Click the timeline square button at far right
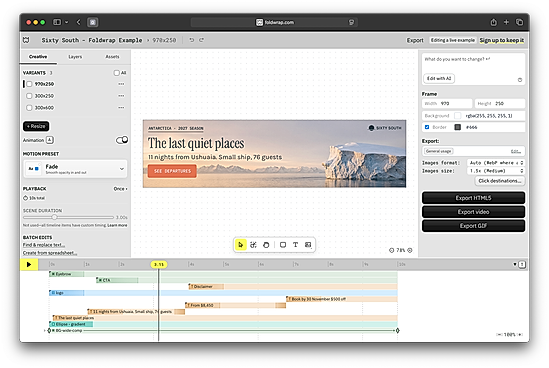The height and width of the screenshot is (368, 549). point(522,264)
